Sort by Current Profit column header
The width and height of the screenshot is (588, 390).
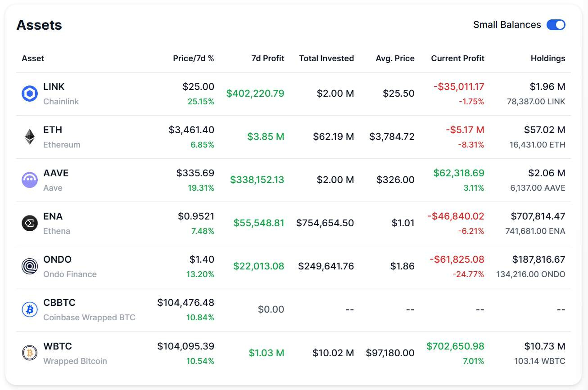[x=457, y=58]
